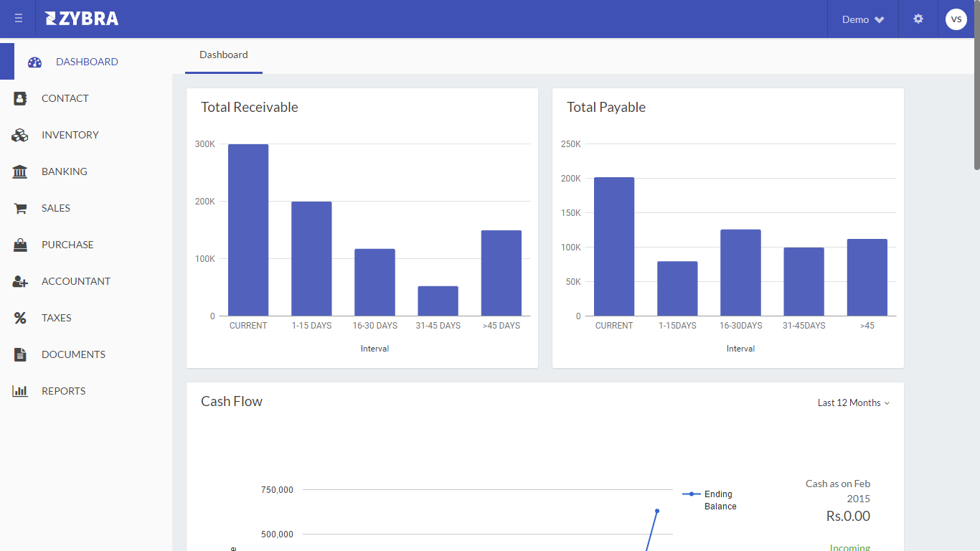The image size is (980, 551).
Task: Click the Banking building icon
Action: click(x=20, y=171)
